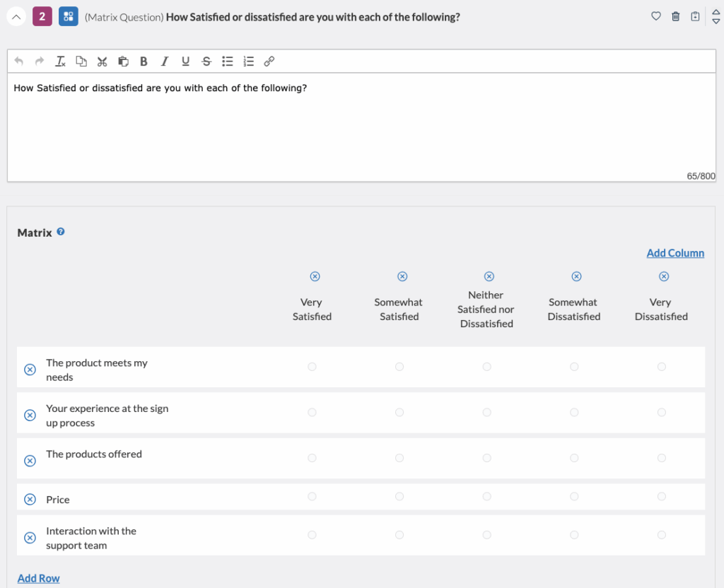Viewport: 724px width, 588px height.
Task: Collapse the question using the top-left chevron
Action: pyautogui.click(x=16, y=16)
